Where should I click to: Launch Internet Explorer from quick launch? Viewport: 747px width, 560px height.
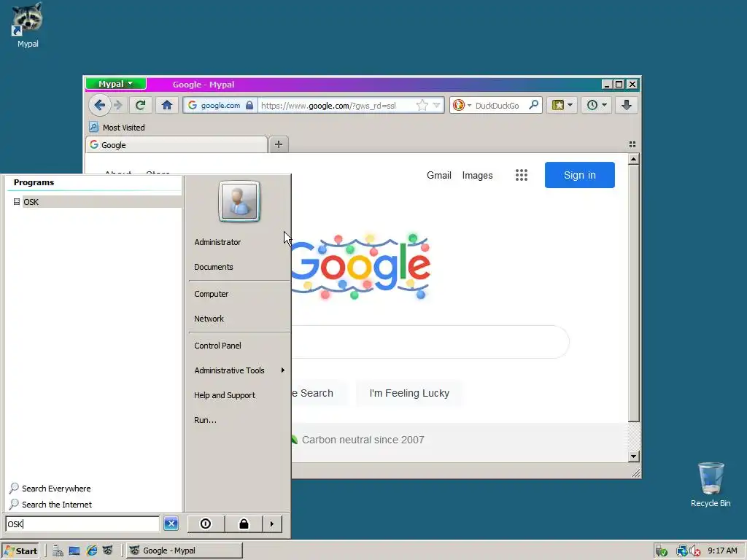pyautogui.click(x=91, y=551)
